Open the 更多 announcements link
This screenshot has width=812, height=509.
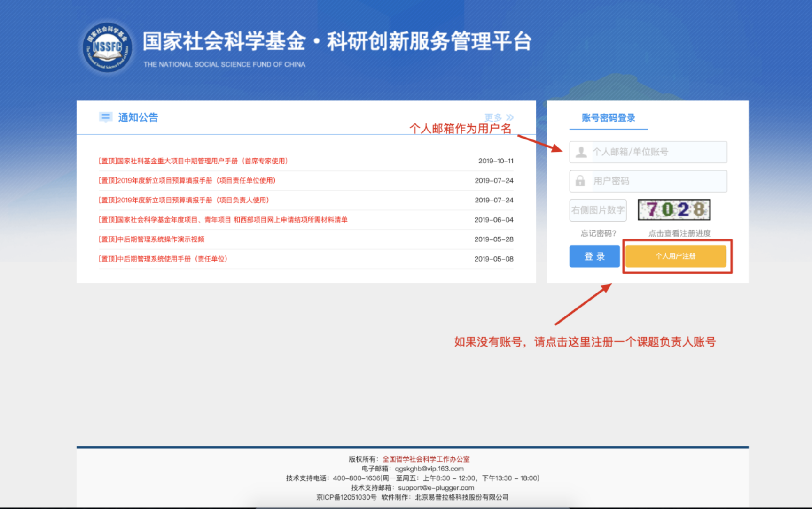(x=499, y=117)
